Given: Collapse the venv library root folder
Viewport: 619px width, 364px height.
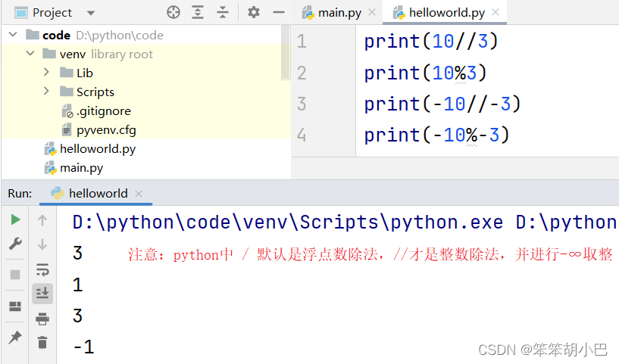Looking at the screenshot, I should tap(30, 54).
